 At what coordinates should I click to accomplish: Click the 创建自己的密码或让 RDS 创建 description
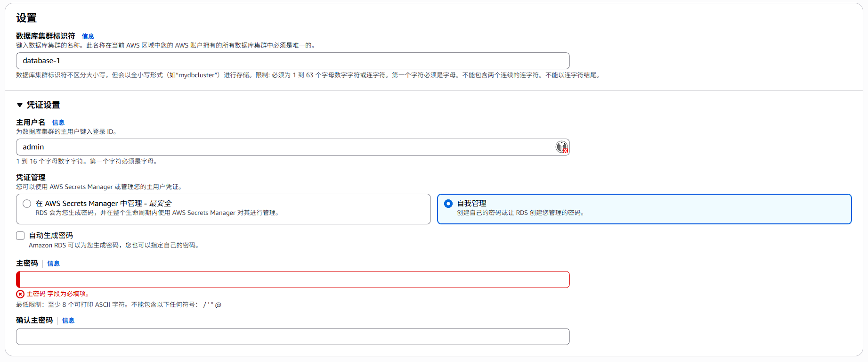(521, 213)
